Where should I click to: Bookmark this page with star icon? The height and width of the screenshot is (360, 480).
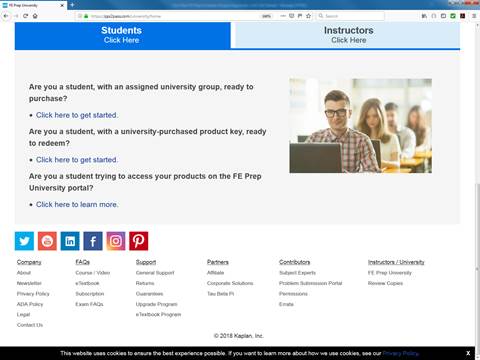[308, 16]
